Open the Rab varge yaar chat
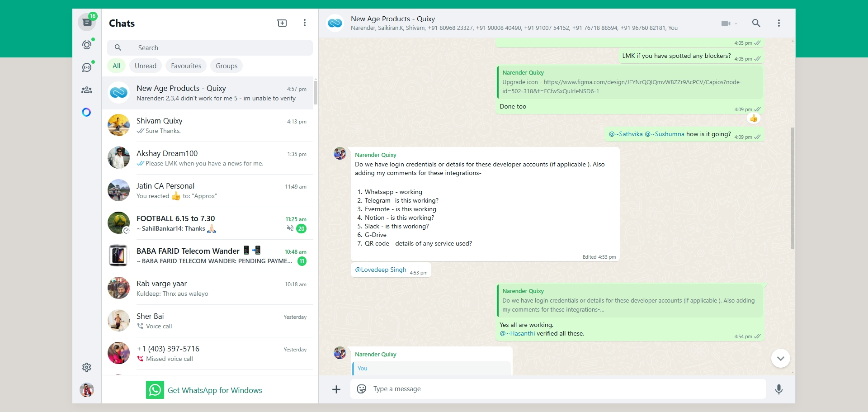The height and width of the screenshot is (412, 868). 208,288
